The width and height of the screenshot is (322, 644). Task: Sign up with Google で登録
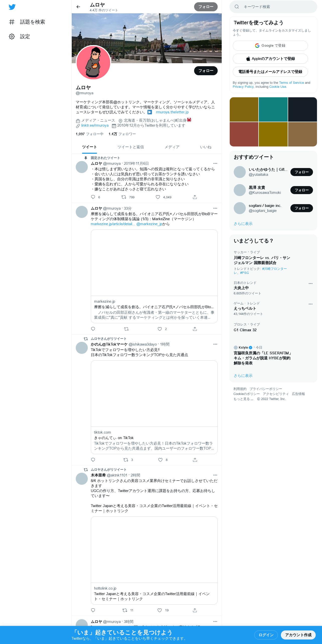270,46
